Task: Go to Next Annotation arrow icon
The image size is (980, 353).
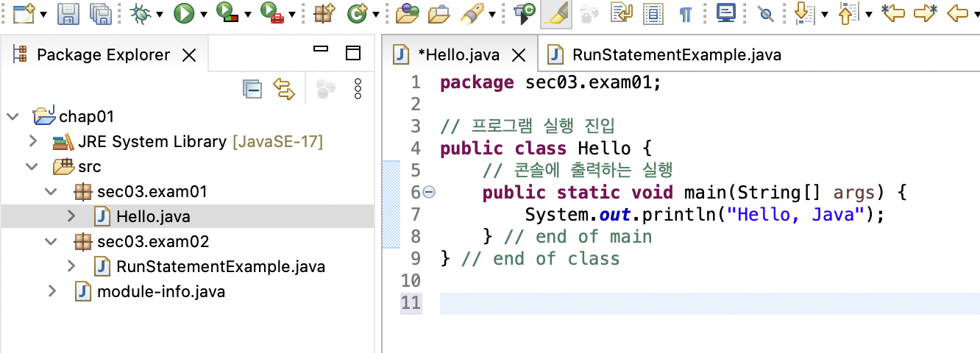Action: pos(803,13)
